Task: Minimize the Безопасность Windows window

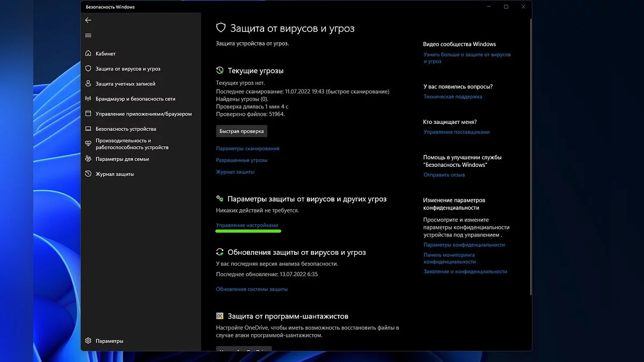Action: (x=488, y=7)
